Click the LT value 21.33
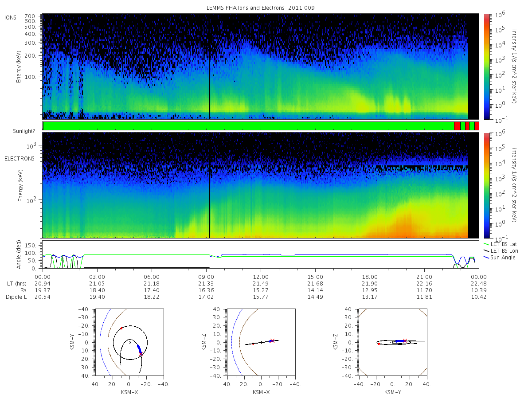 (x=206, y=283)
